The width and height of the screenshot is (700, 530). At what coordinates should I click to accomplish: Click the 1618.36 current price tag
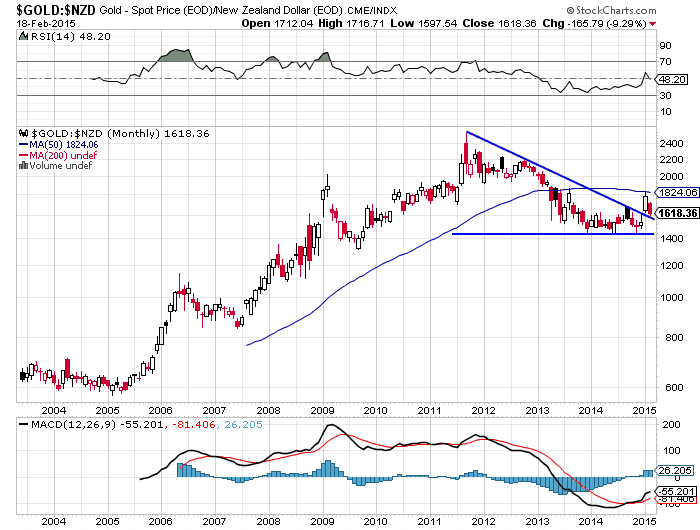[x=673, y=212]
